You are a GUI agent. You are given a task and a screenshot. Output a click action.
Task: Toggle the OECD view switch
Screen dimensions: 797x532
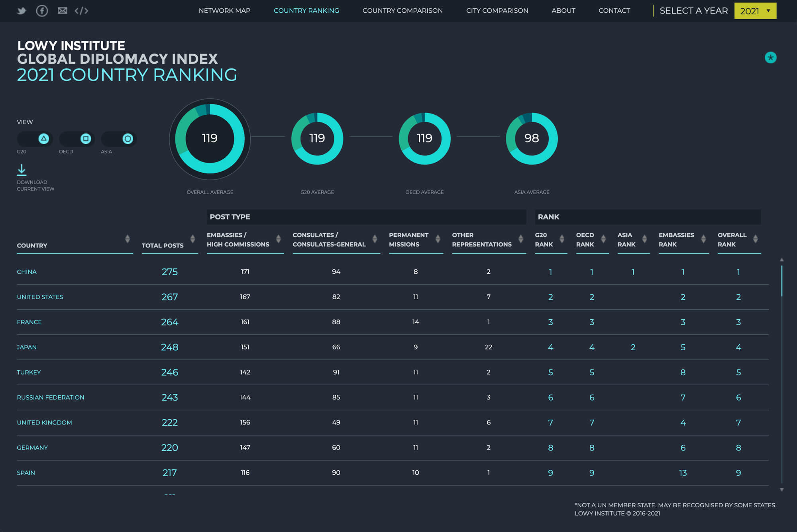(x=77, y=139)
